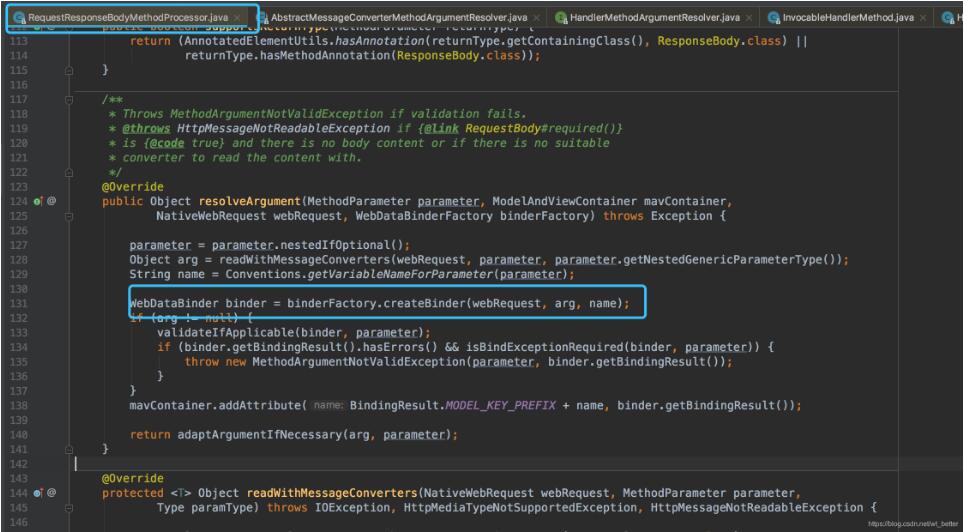The image size is (964, 532).
Task: Click the class icon of RequestResponseBodyMethodProcessor.java tab
Action: [19, 18]
